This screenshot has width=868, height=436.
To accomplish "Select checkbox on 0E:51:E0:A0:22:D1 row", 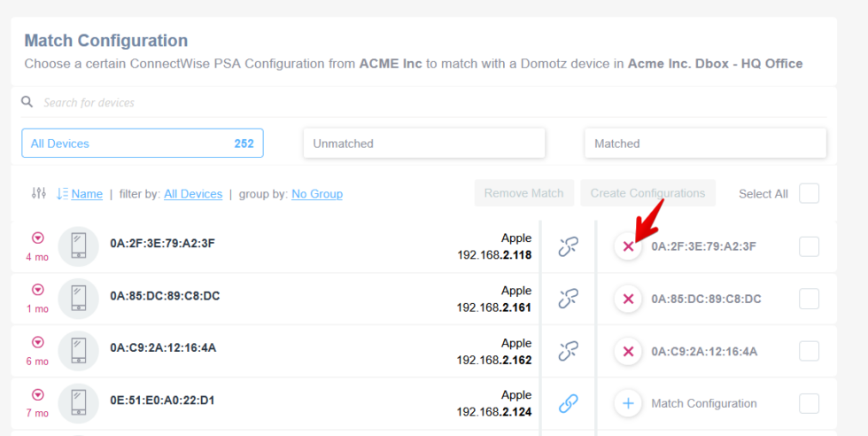I will coord(809,404).
